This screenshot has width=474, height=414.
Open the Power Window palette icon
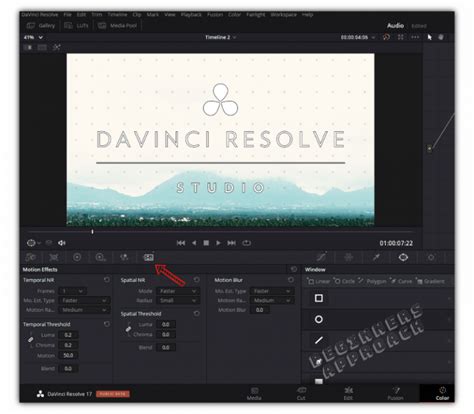point(403,257)
